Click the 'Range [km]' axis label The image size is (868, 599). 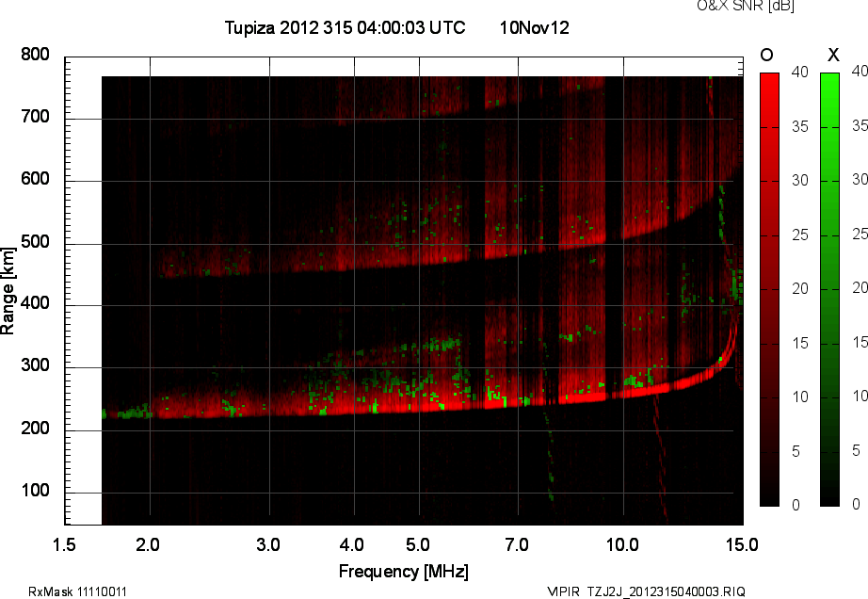coord(8,291)
